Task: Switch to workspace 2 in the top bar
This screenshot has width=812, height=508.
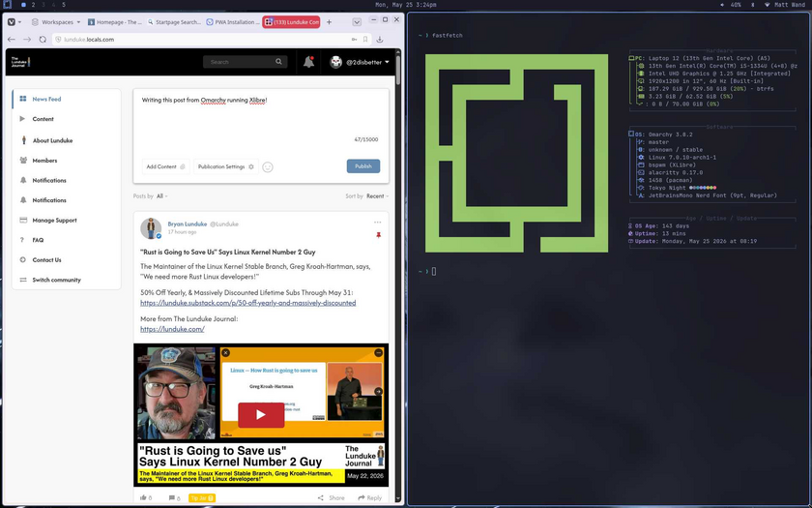Action: 33,5
